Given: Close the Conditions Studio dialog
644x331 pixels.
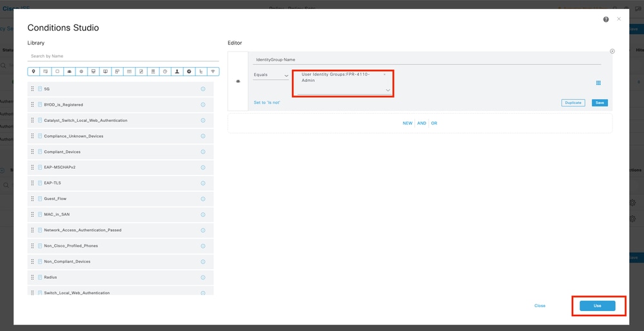Looking at the screenshot, I should [619, 19].
